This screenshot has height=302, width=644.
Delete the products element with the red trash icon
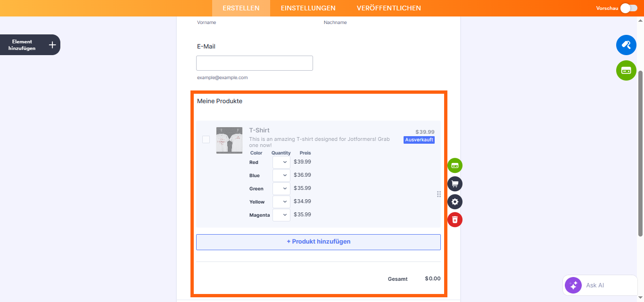click(x=455, y=220)
